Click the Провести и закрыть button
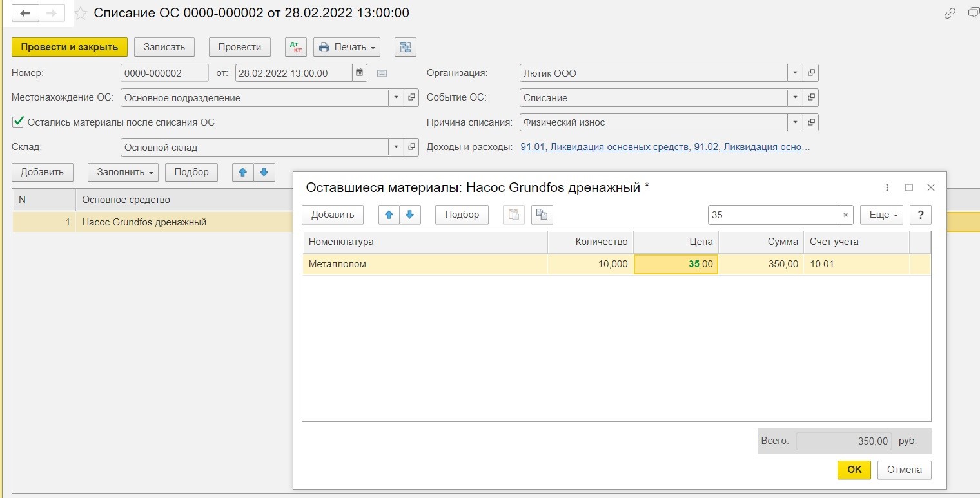The image size is (980, 498). pos(70,47)
